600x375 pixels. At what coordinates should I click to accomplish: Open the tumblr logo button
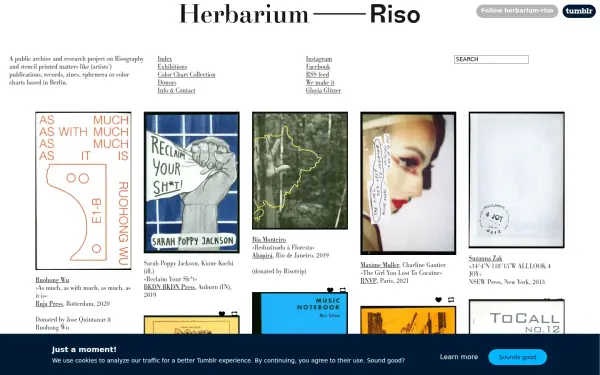[579, 11]
